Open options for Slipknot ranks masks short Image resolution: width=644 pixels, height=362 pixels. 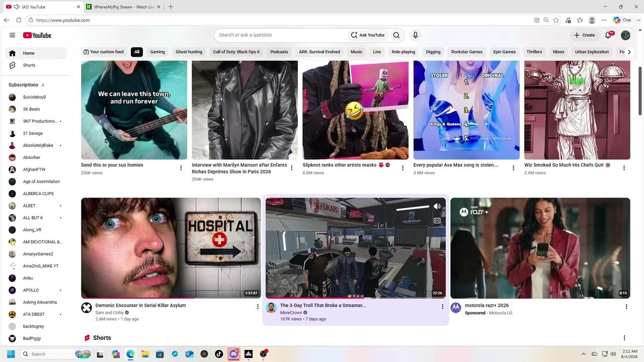click(402, 168)
